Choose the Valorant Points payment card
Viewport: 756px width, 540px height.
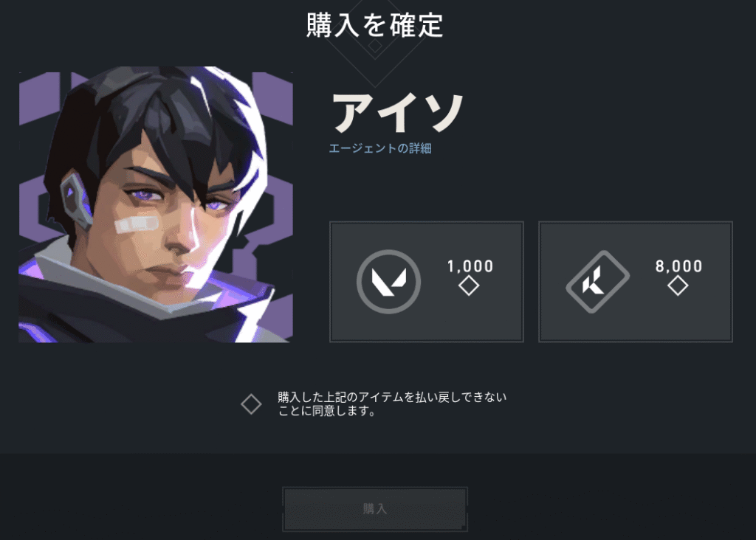coord(427,282)
